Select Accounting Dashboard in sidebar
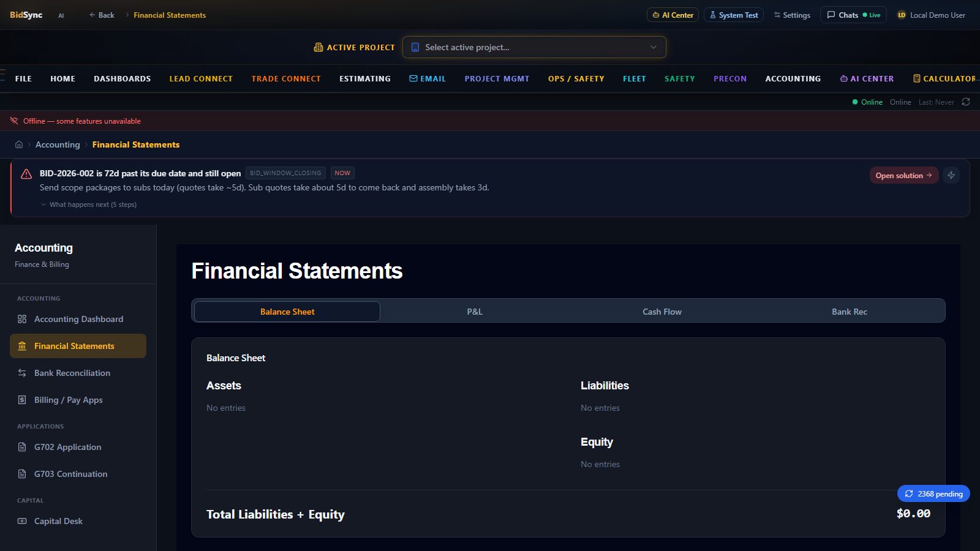This screenshot has width=980, height=551. pyautogui.click(x=78, y=319)
